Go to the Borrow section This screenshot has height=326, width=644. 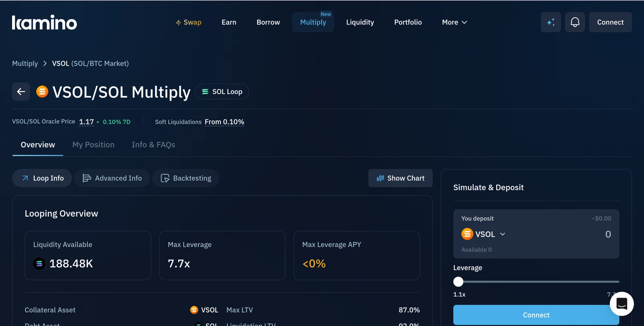268,23
